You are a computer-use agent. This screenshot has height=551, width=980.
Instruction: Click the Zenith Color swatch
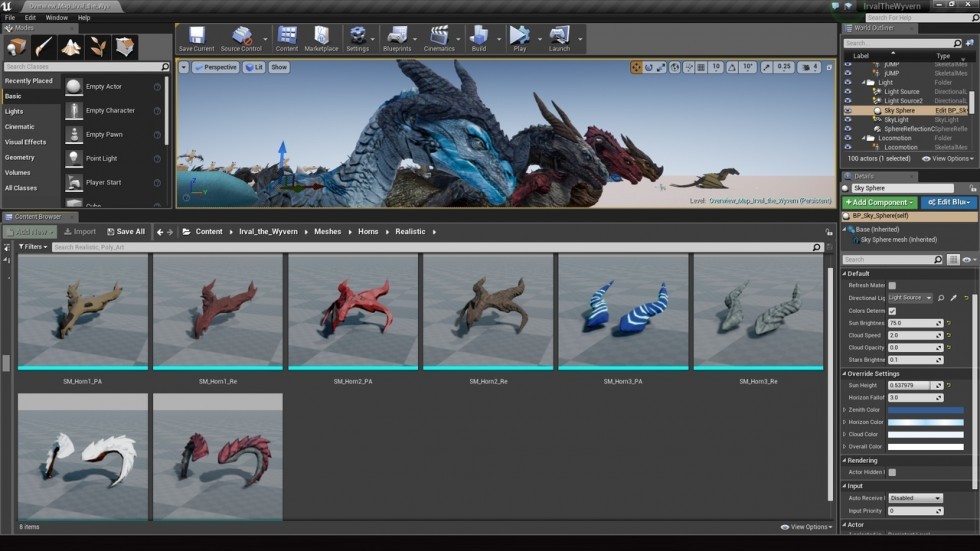(x=926, y=410)
